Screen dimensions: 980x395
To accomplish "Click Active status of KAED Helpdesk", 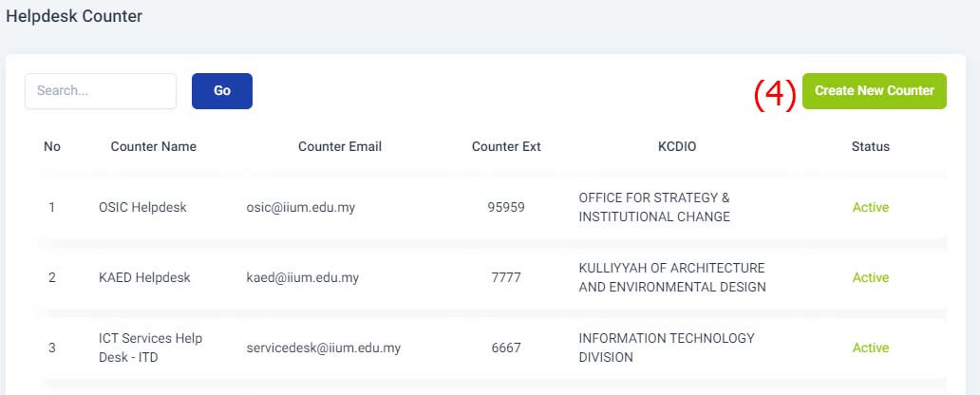I will pos(871,277).
